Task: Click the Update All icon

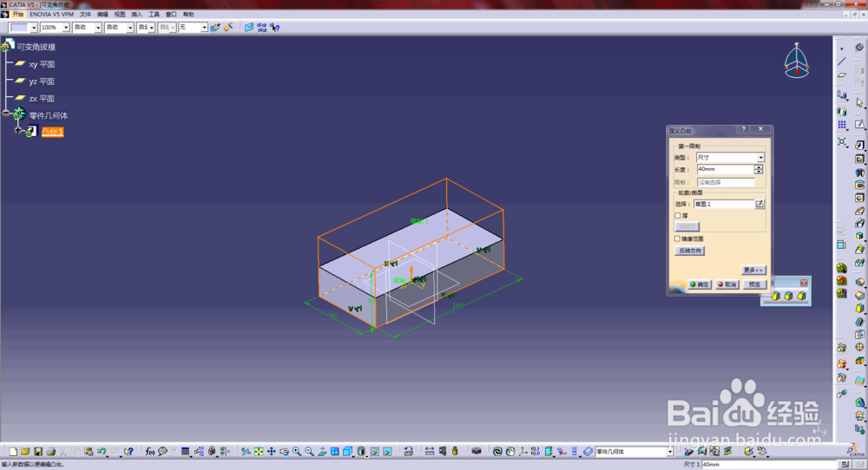Action: (497, 452)
